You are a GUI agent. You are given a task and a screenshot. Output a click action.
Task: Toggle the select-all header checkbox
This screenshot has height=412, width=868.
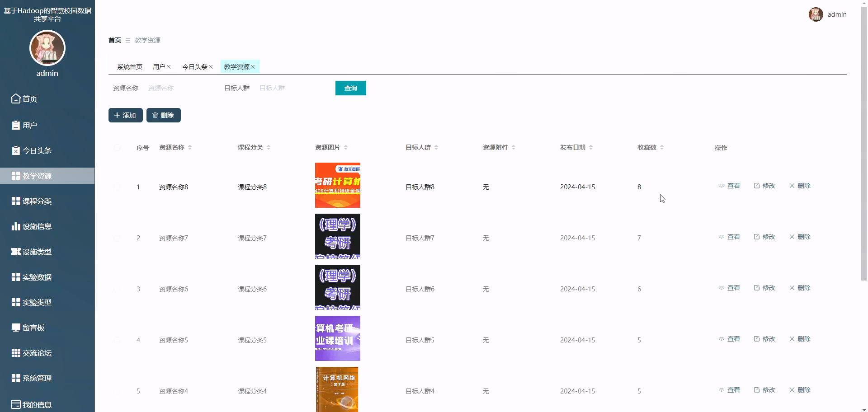point(117,148)
